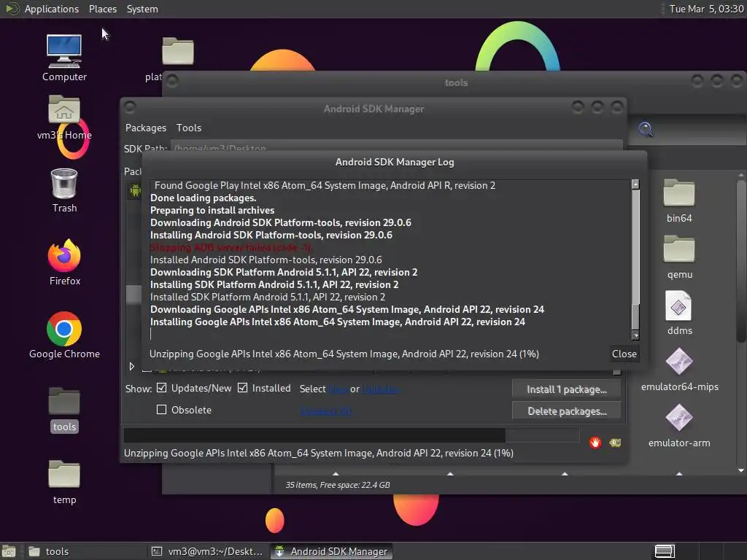Click the red ADB server failed line
The image size is (747, 560).
click(x=231, y=247)
